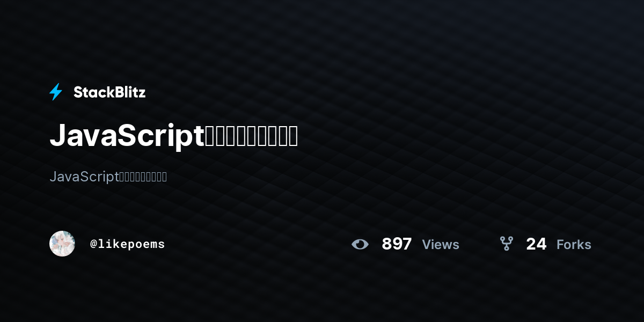Click the 897 view count number
Viewport: 644px width, 322px height.
[x=397, y=244]
